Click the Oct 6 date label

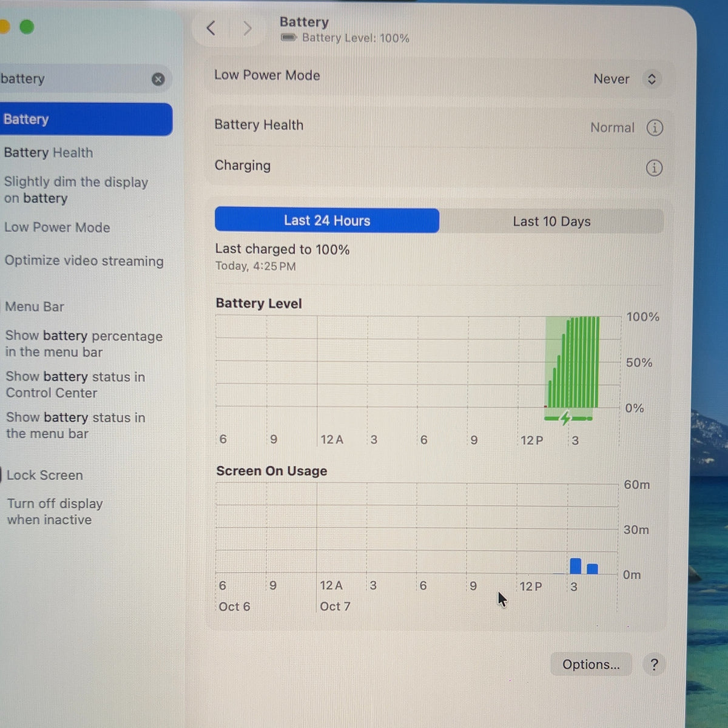tap(234, 607)
